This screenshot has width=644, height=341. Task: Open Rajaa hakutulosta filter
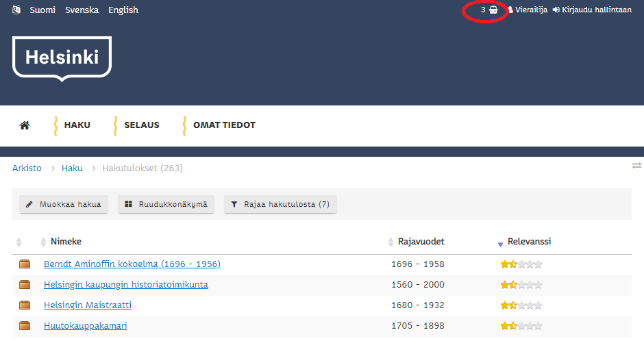tap(280, 204)
